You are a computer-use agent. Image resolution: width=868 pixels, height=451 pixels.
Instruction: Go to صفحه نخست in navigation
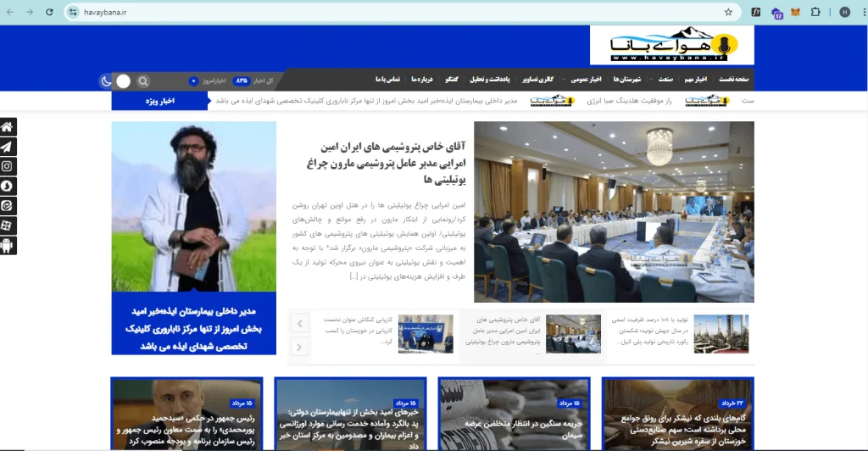[734, 79]
